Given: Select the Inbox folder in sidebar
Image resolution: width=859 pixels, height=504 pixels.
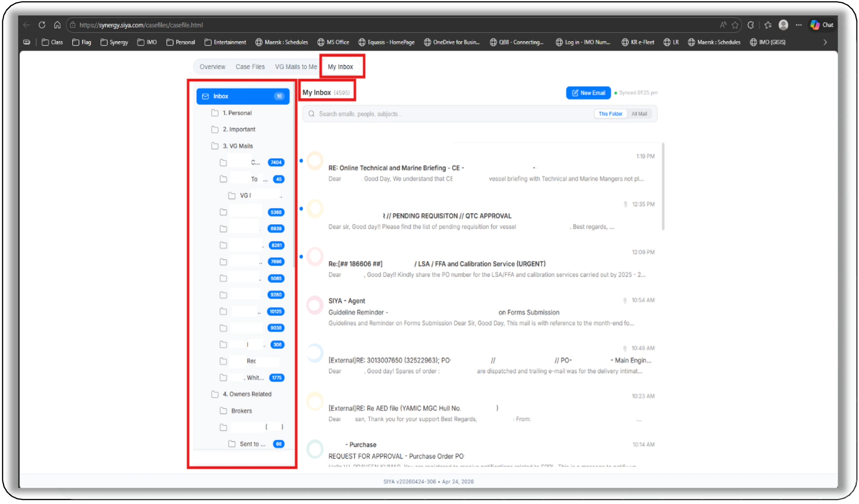Looking at the screenshot, I should [243, 96].
